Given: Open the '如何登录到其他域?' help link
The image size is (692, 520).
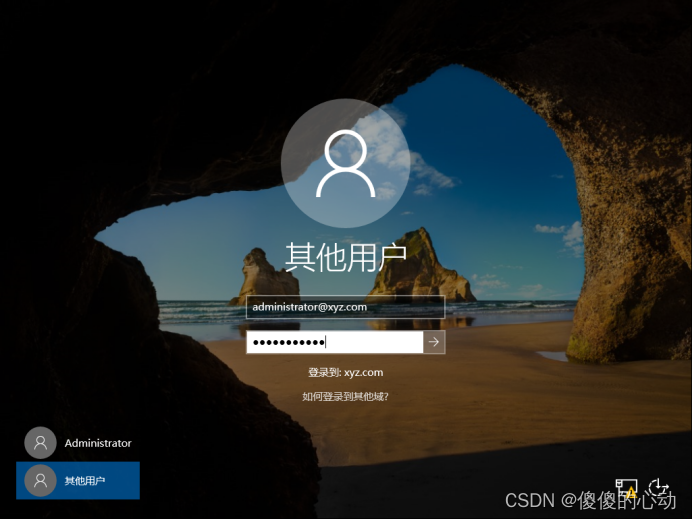Looking at the screenshot, I should point(345,396).
